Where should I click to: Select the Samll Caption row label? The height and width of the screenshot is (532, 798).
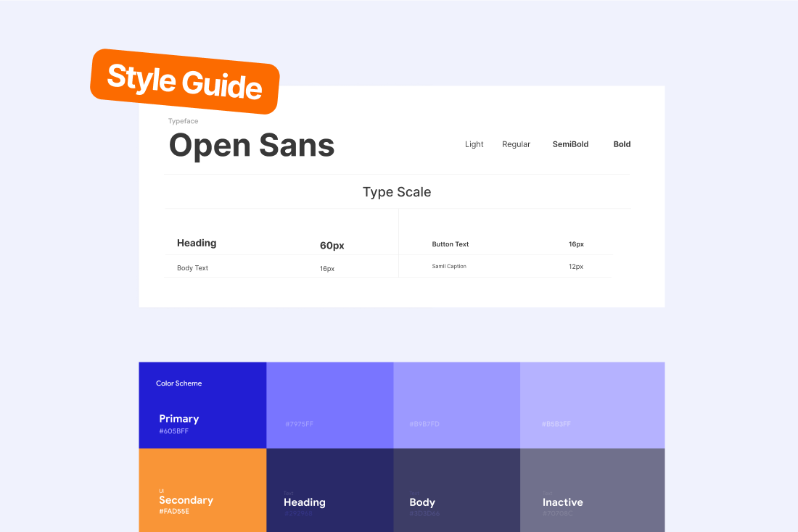click(x=449, y=267)
